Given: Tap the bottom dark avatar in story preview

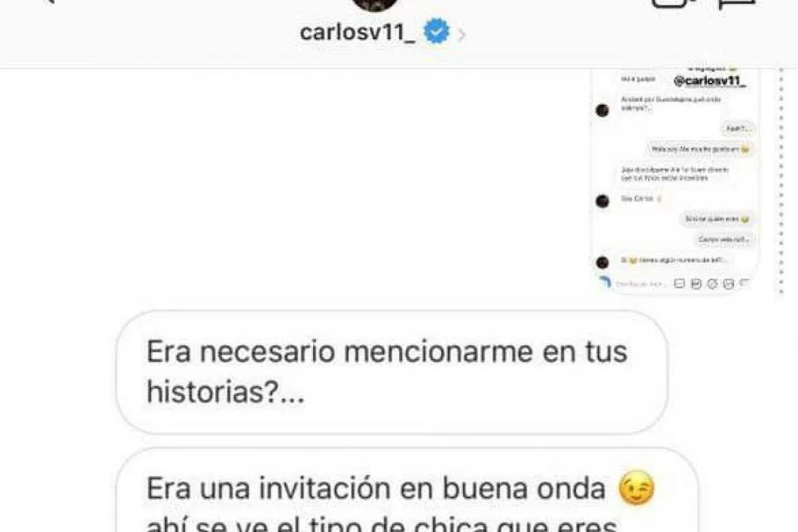Looking at the screenshot, I should click(x=602, y=262).
